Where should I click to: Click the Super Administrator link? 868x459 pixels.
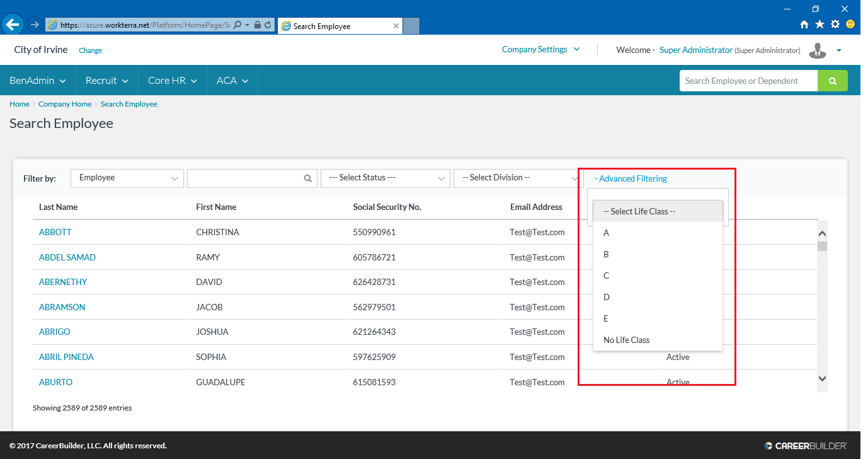click(x=696, y=50)
